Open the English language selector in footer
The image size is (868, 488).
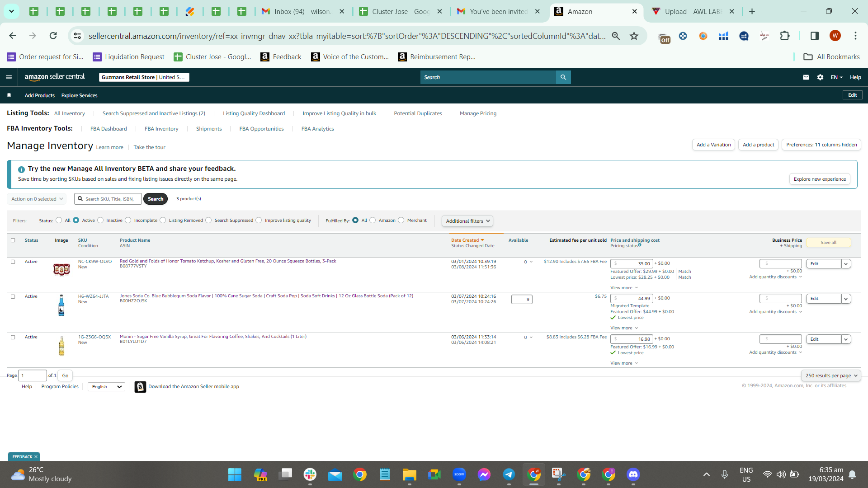(106, 387)
